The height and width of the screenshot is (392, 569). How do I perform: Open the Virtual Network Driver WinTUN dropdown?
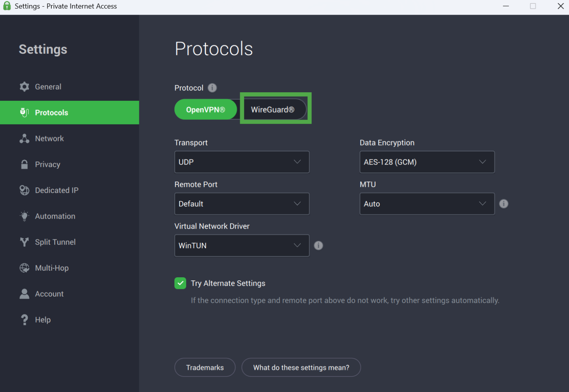pyautogui.click(x=242, y=245)
